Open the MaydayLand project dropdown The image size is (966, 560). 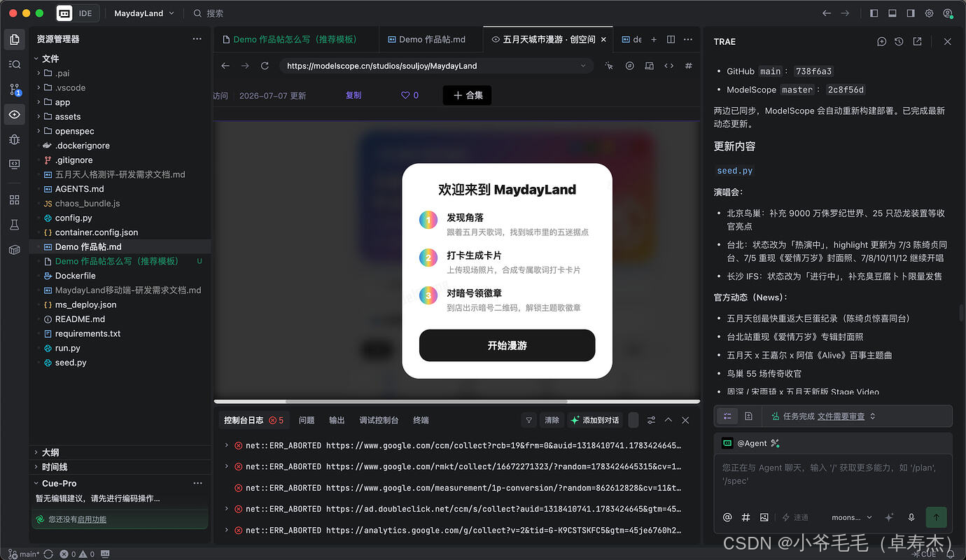point(144,13)
